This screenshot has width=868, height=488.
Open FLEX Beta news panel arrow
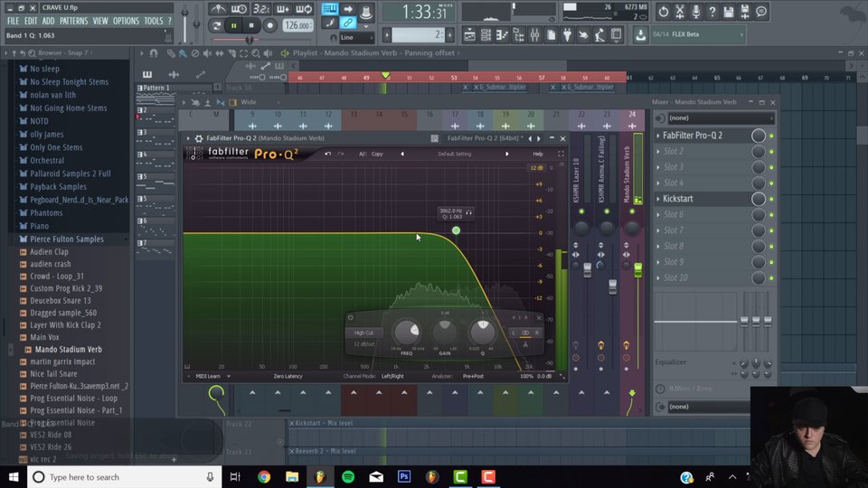pos(741,34)
